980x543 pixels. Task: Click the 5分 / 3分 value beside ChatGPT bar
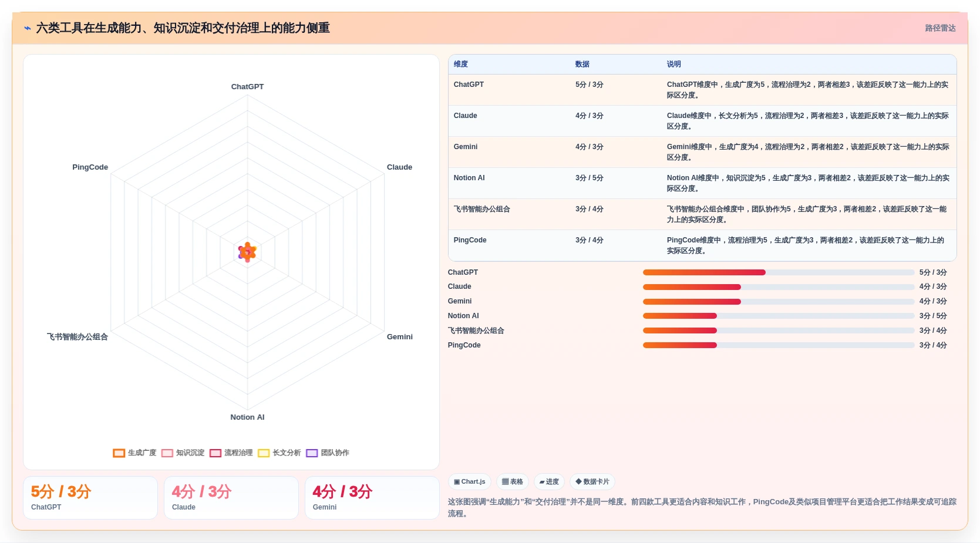(x=933, y=272)
